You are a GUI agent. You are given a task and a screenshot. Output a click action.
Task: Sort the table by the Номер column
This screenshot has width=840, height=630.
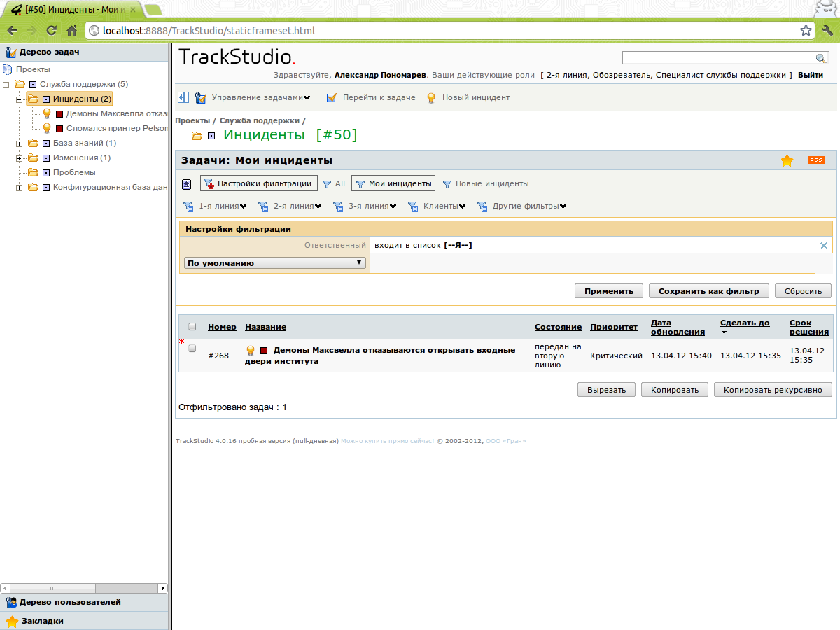pos(222,327)
